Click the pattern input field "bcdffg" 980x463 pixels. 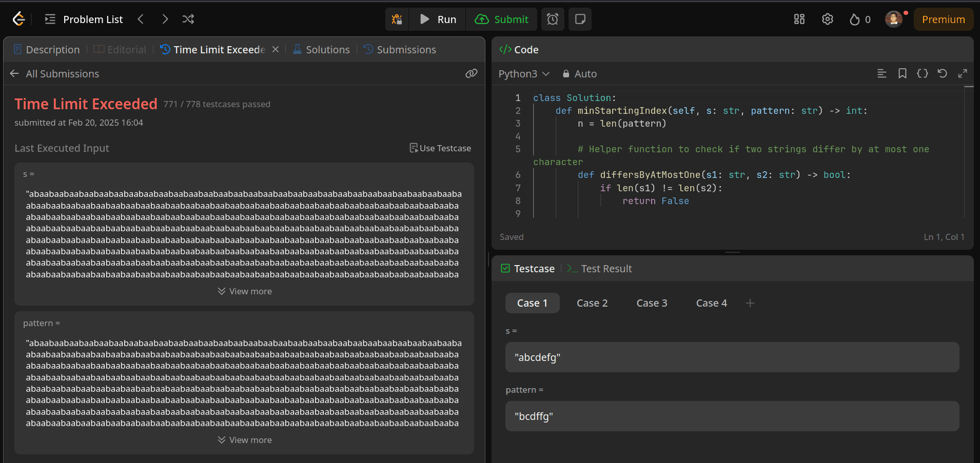pos(732,416)
